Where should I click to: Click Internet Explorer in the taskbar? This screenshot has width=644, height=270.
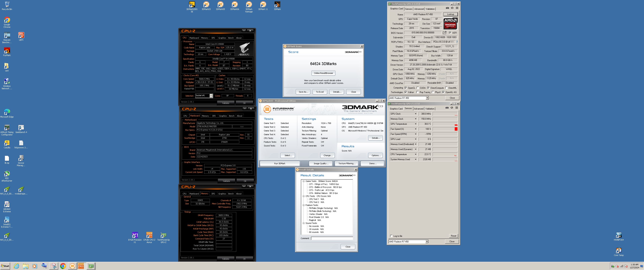point(16,266)
